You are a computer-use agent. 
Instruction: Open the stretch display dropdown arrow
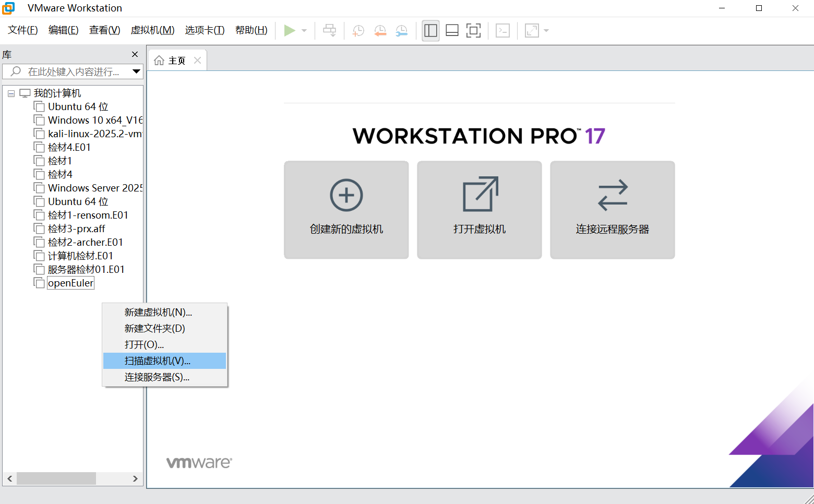[x=546, y=31]
